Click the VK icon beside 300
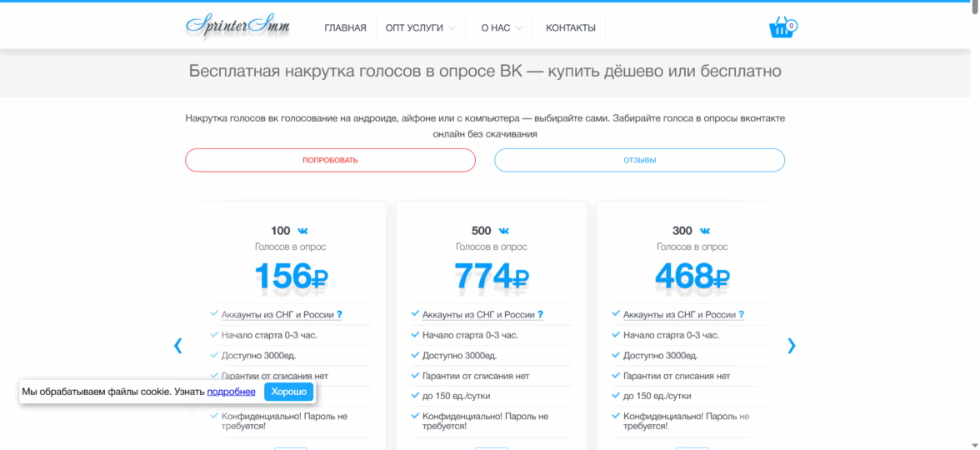This screenshot has height=450, width=980. 703,231
